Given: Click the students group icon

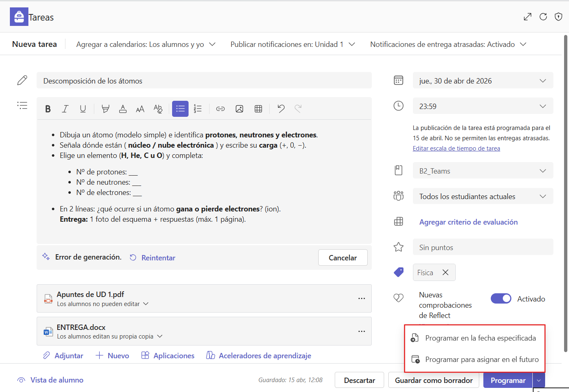Looking at the screenshot, I should tap(399, 196).
